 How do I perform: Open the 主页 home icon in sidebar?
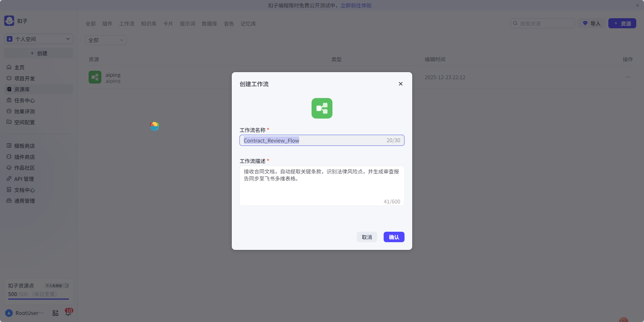[x=9, y=67]
